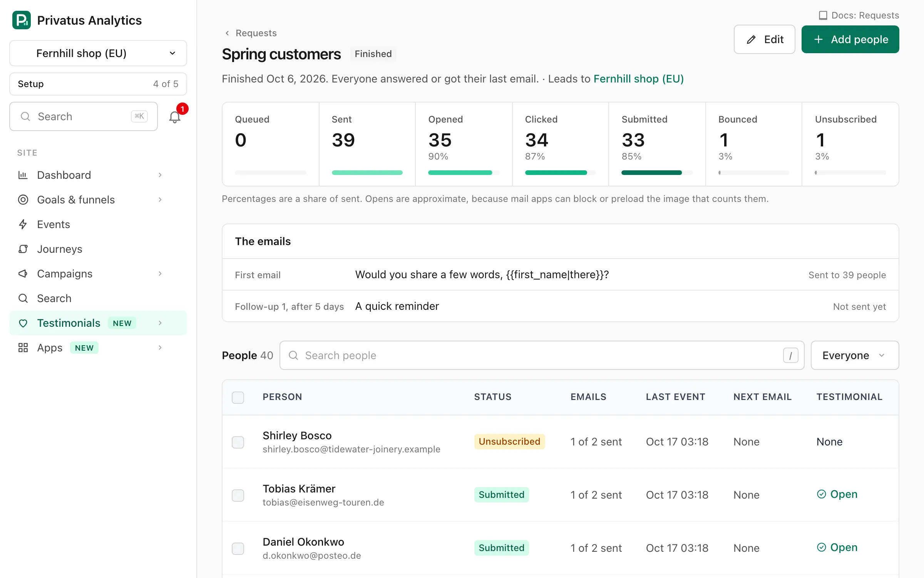Open the Fernhill shop (EU) site selector
Viewport: 924px width, 578px height.
(98, 53)
